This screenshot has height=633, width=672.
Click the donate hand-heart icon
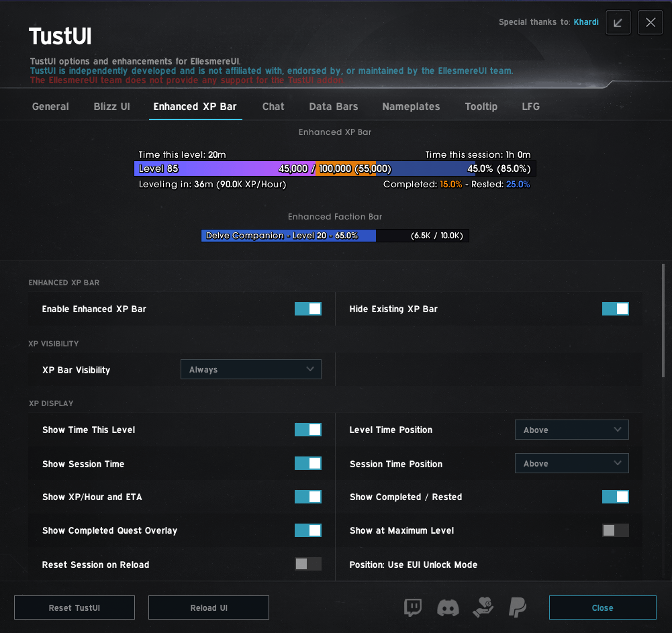(483, 607)
